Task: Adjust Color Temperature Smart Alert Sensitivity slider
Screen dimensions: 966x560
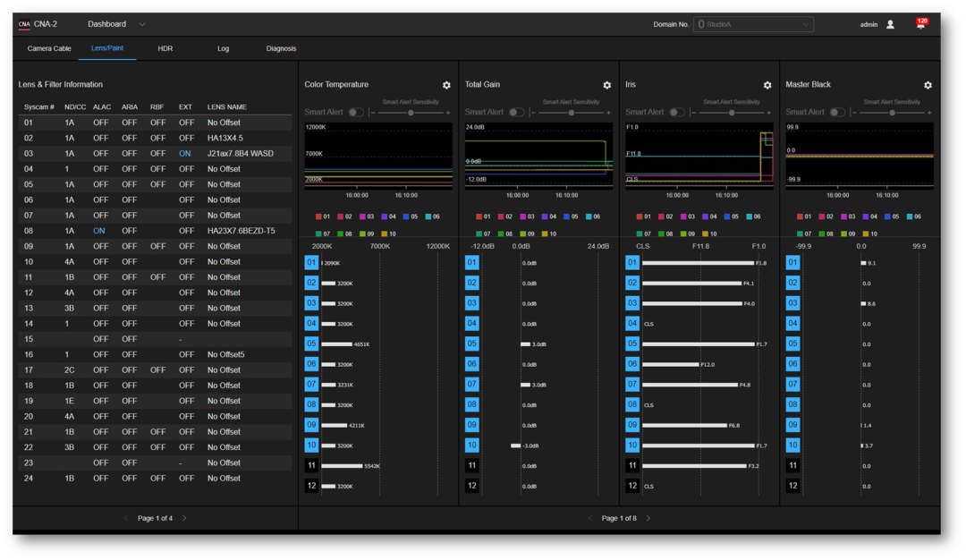Action: point(411,113)
